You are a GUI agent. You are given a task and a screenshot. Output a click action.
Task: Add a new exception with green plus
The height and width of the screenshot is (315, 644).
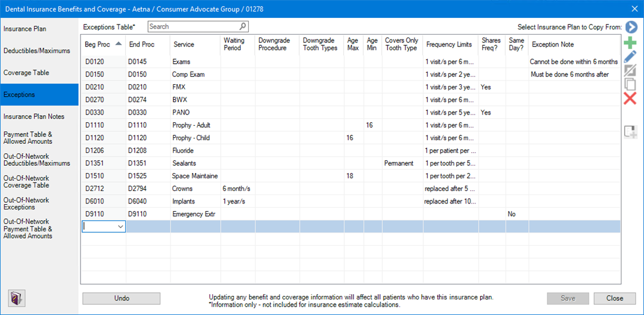(630, 43)
